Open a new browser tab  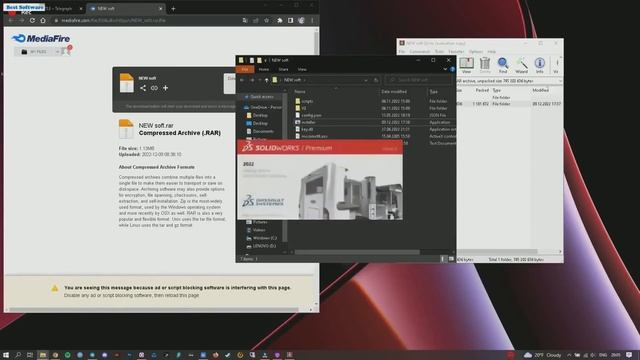(x=173, y=8)
